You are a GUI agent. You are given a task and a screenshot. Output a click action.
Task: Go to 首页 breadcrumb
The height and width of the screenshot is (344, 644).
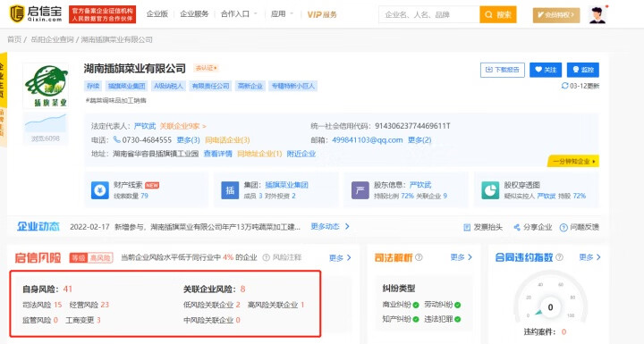tap(14, 39)
